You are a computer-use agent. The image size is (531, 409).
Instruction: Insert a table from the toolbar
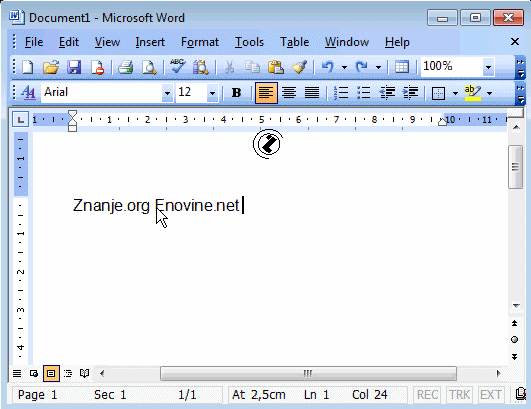[x=402, y=67]
